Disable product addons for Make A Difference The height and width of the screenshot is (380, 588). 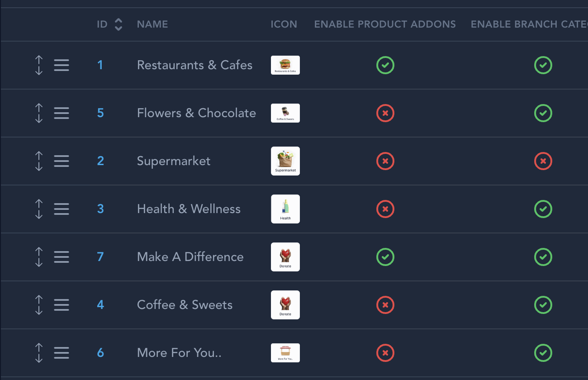[x=385, y=257]
